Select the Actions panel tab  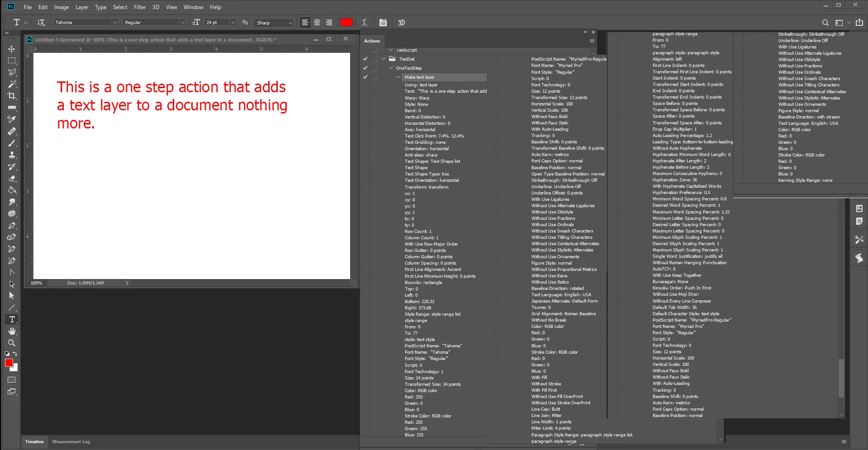tap(372, 41)
